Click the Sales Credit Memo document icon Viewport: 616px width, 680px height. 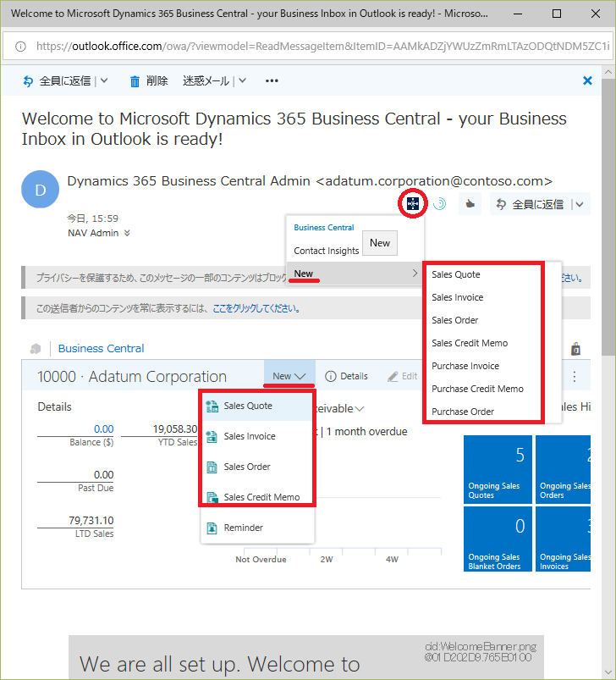click(212, 497)
